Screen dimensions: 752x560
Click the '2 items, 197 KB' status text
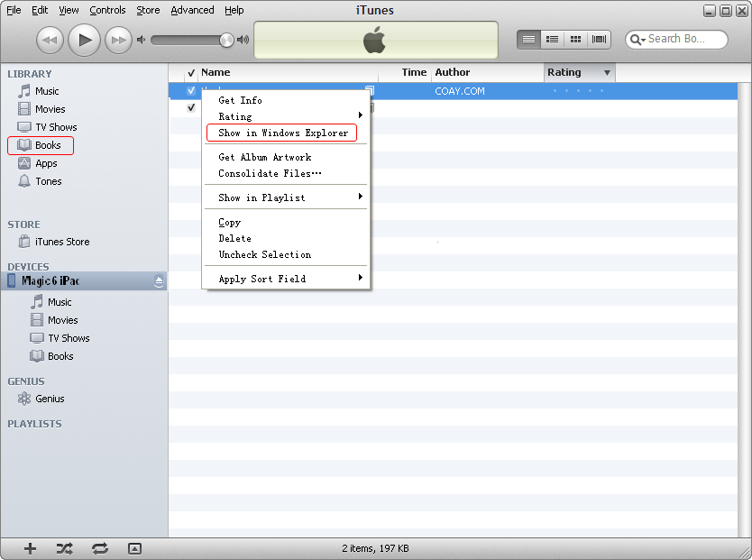pos(375,548)
